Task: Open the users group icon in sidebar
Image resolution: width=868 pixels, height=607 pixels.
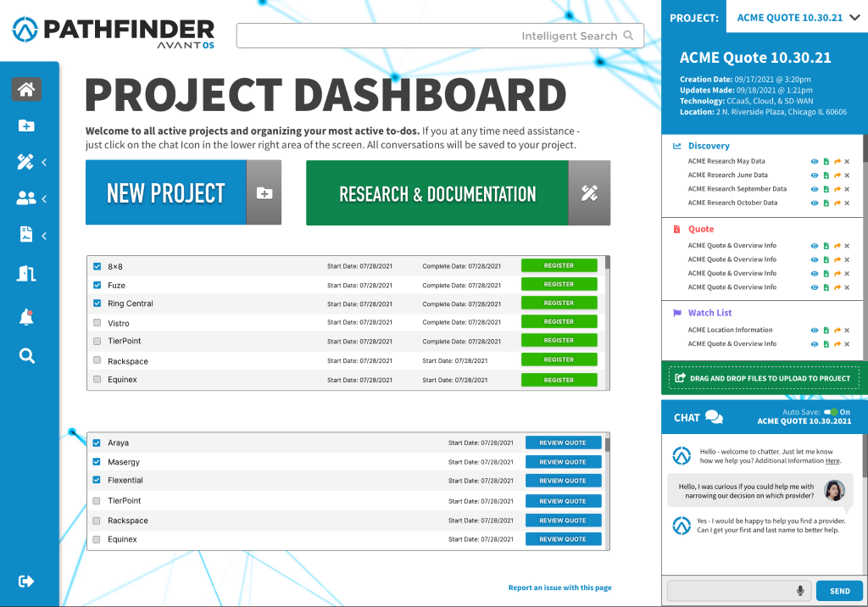Action: tap(26, 198)
